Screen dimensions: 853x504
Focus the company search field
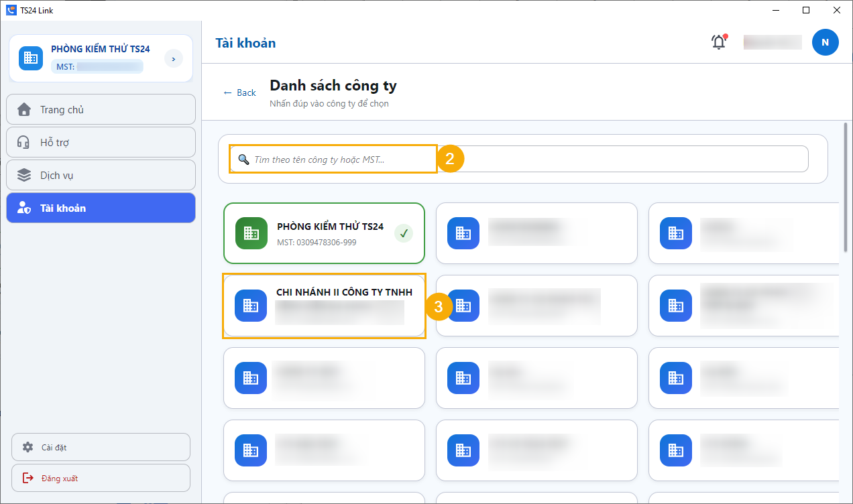pos(520,159)
